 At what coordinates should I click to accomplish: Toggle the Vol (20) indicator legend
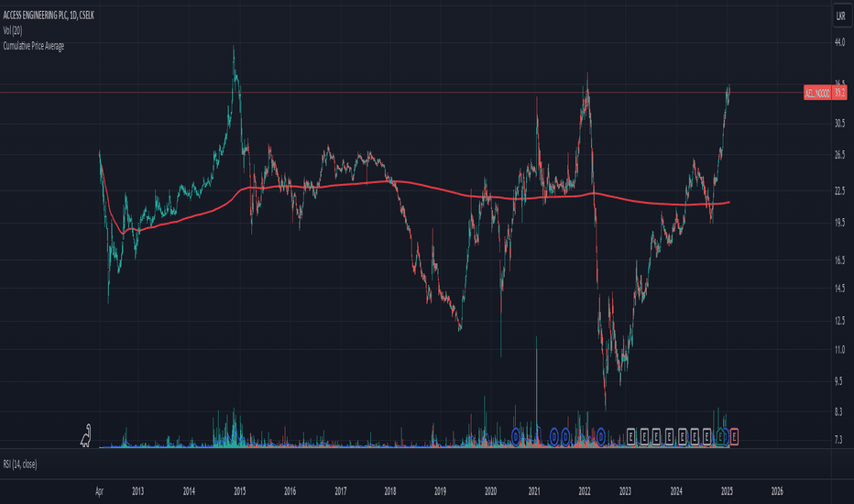pos(13,30)
